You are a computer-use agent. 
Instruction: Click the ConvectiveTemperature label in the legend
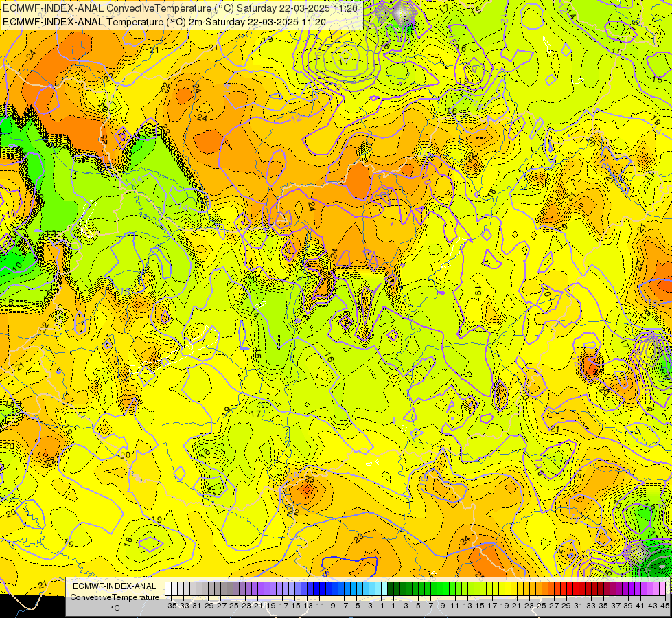pos(115,597)
